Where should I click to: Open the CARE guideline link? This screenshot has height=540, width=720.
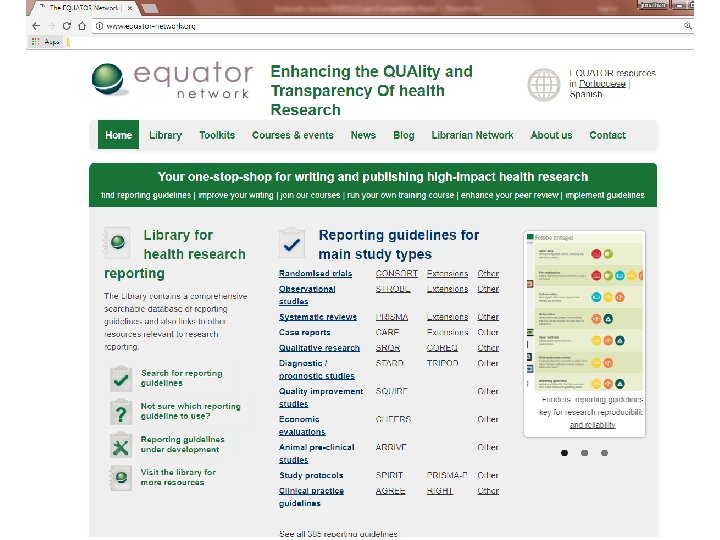tap(387, 332)
